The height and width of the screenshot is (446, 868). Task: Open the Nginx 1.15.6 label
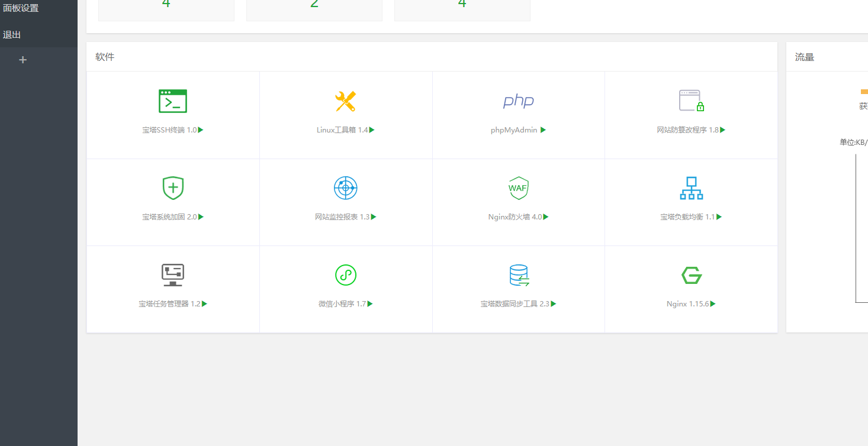(x=688, y=304)
